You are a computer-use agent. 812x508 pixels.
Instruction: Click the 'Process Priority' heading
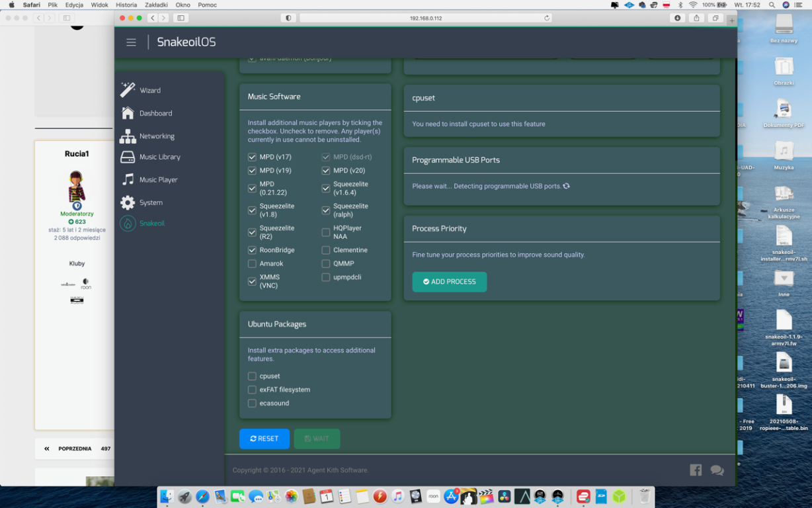[439, 229]
